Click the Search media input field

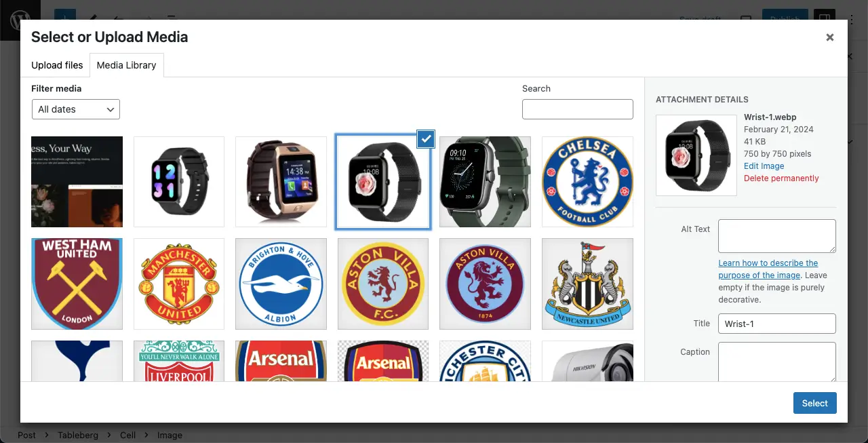click(578, 109)
